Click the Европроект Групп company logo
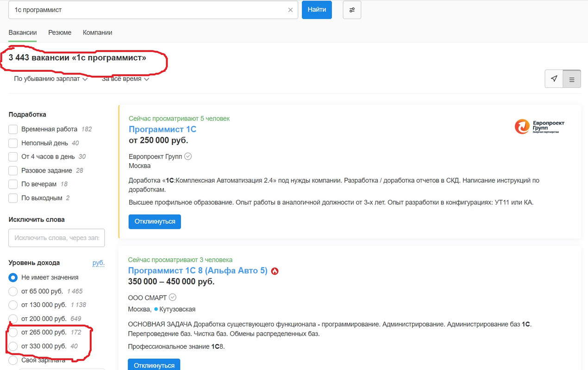Image resolution: width=588 pixels, height=370 pixels. point(540,126)
